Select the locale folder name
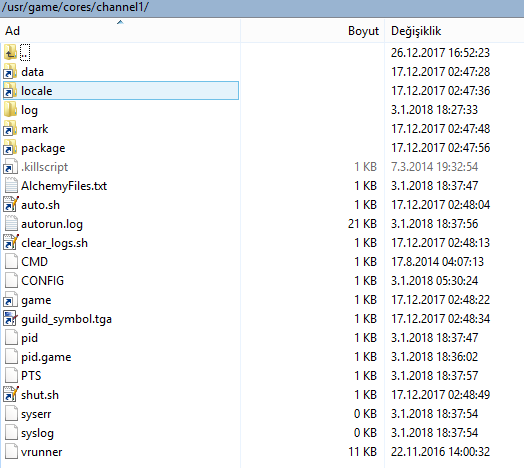The image size is (524, 468). point(37,91)
